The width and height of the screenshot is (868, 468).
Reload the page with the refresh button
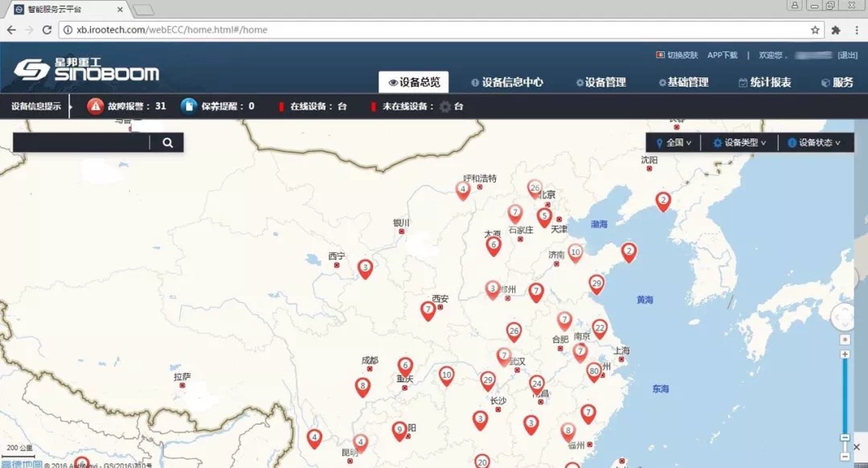[x=47, y=30]
